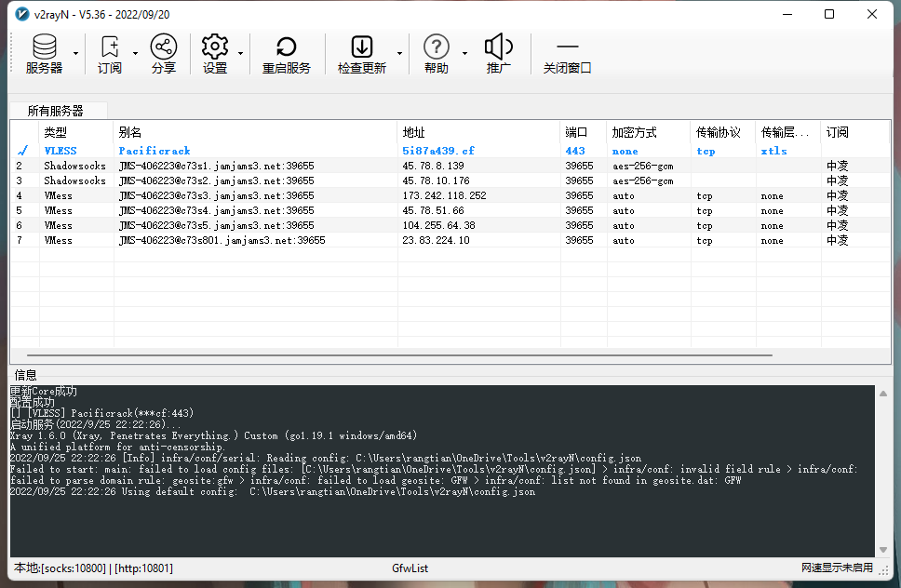Image resolution: width=901 pixels, height=588 pixels.
Task: Expand the 订阅 dropdown arrow
Action: (136, 54)
